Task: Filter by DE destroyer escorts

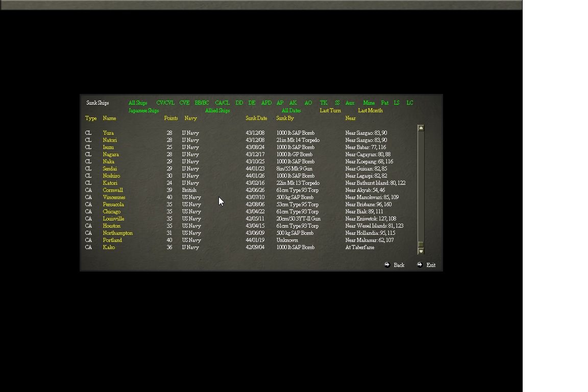Action: (252, 103)
